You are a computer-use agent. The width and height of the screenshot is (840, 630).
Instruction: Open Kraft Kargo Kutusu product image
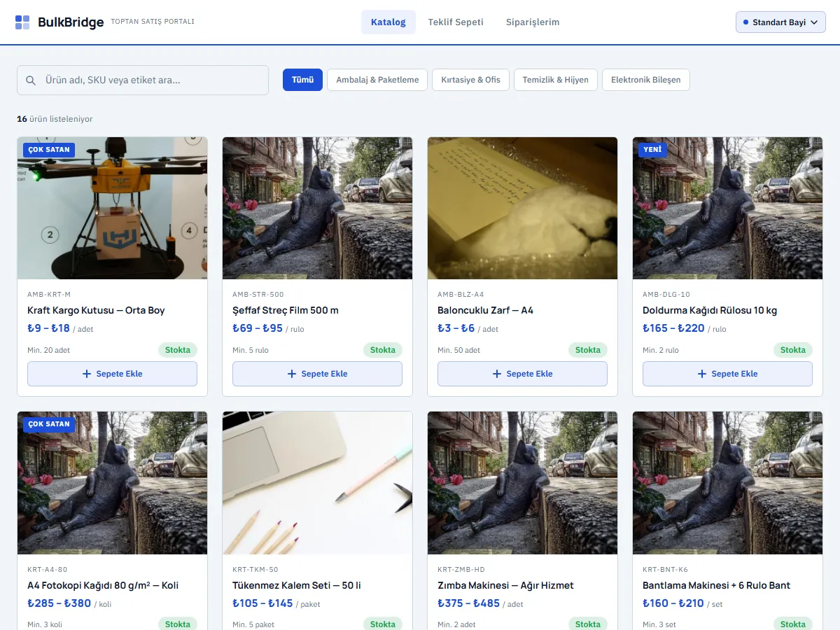(112, 208)
